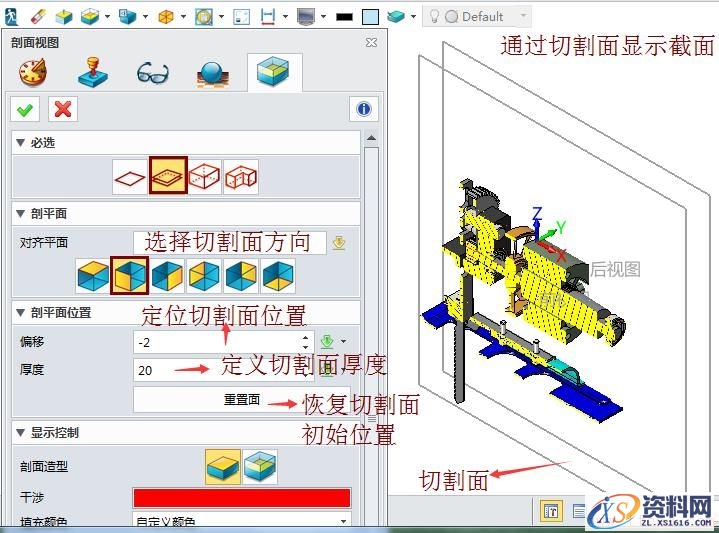Collapse the 剖平面 section
This screenshot has width=719, height=533.
(20, 213)
